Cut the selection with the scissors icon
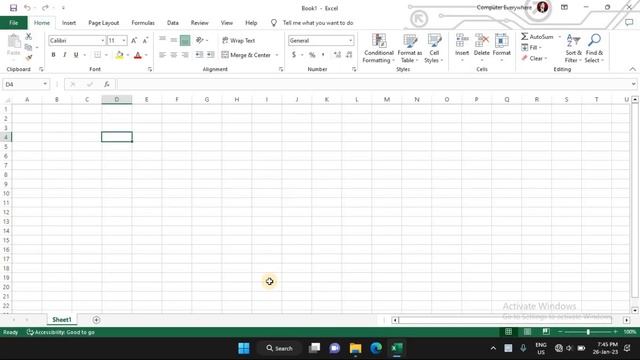640x360 pixels. (29, 37)
